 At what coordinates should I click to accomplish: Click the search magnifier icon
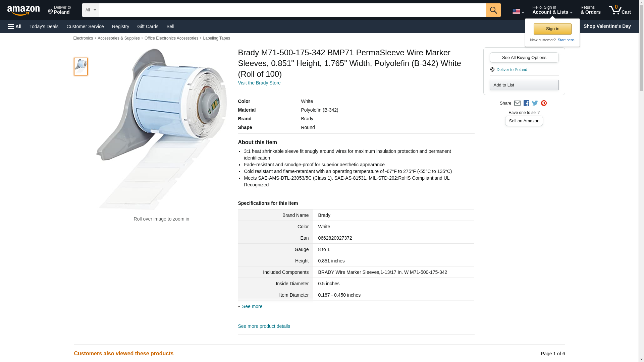[493, 10]
